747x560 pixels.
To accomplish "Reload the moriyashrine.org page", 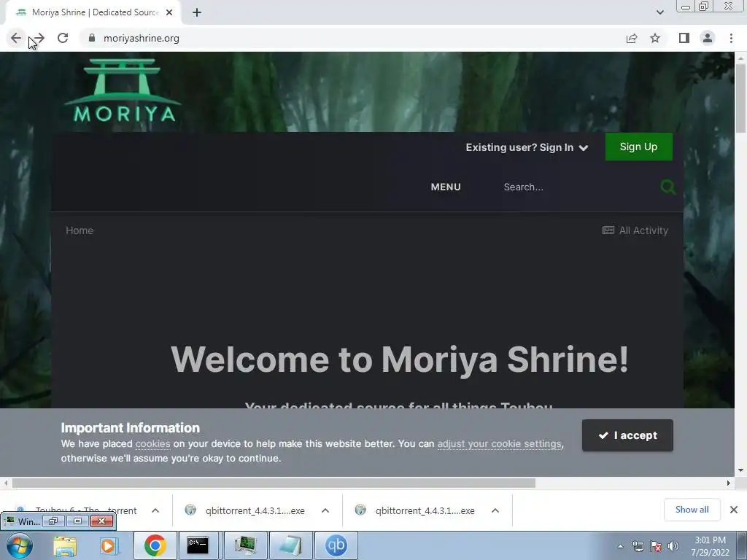I will (63, 38).
